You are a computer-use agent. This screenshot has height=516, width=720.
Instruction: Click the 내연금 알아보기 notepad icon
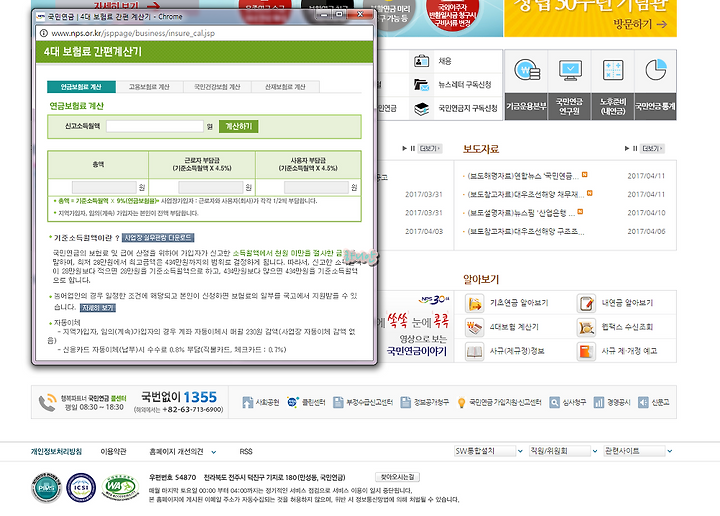point(586,303)
